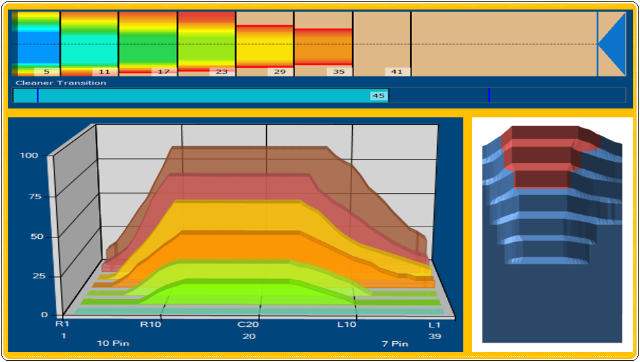This screenshot has width=640, height=362.
Task: Select the lane zone labeled 35
Action: pos(323,44)
